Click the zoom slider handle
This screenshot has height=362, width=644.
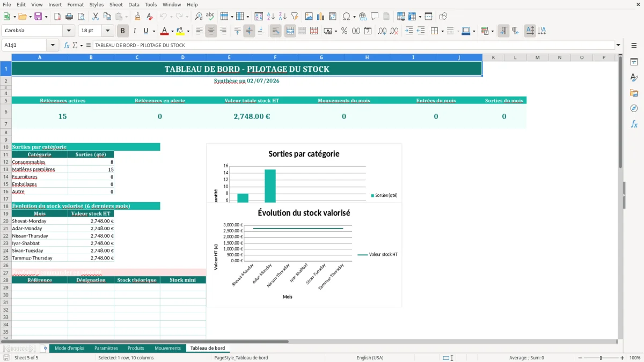(601, 358)
